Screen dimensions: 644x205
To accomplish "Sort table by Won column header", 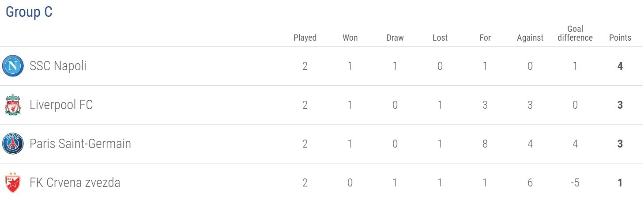I will pyautogui.click(x=350, y=38).
